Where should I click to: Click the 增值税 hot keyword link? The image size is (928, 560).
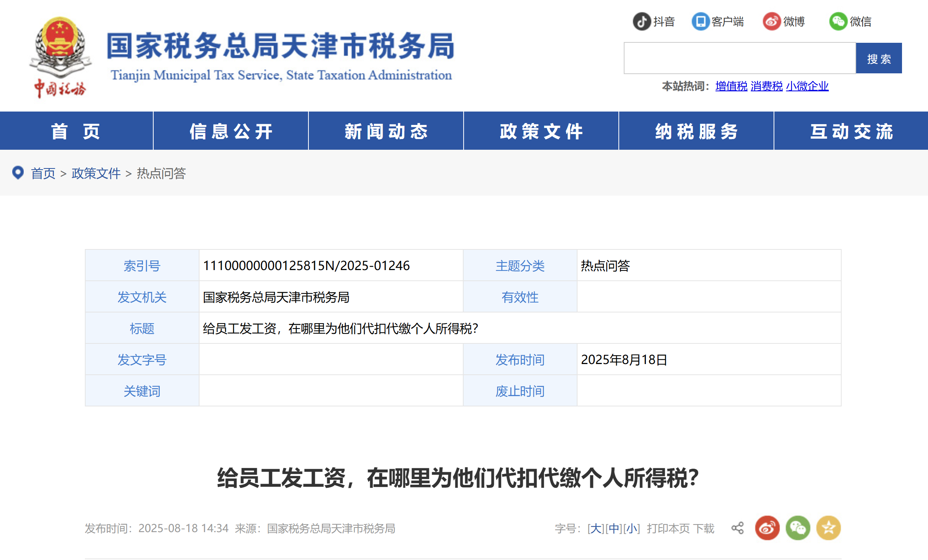731,86
